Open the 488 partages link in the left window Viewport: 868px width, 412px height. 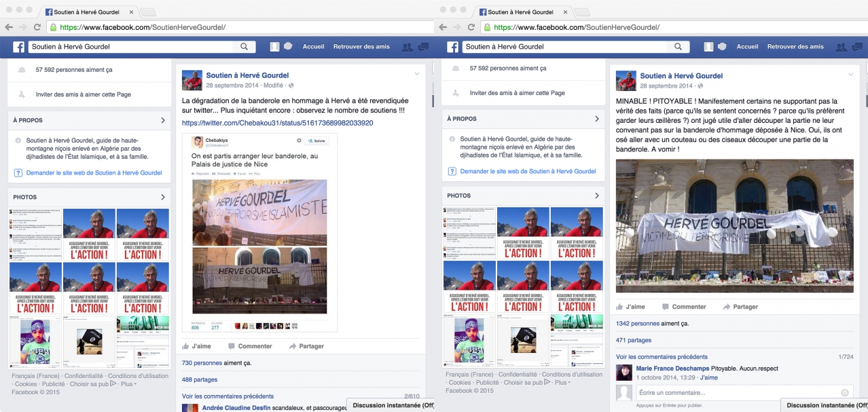point(200,380)
